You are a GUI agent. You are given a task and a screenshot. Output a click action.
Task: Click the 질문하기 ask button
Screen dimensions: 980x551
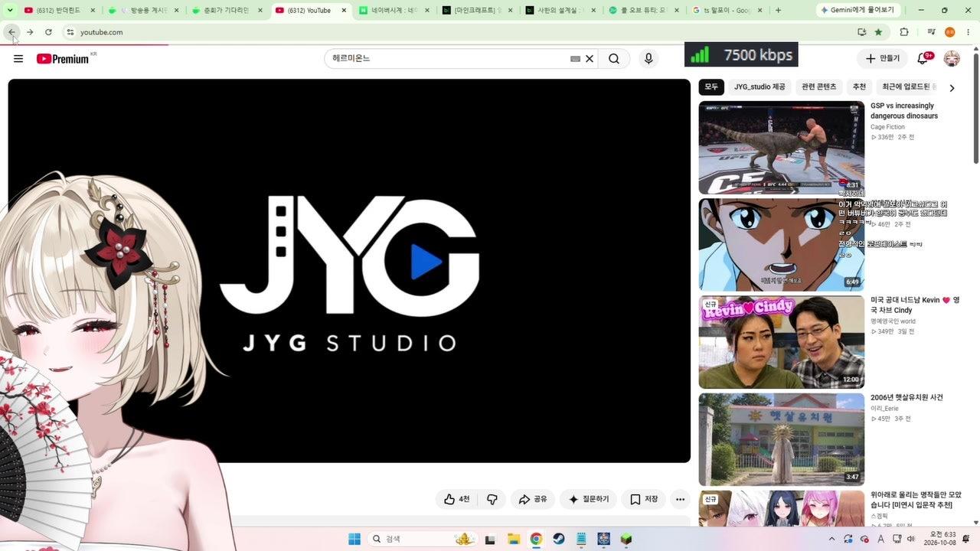click(588, 499)
